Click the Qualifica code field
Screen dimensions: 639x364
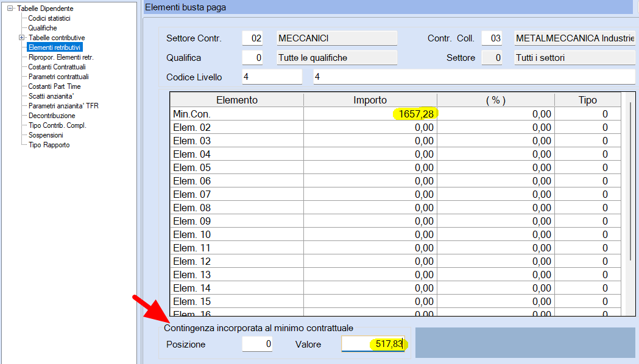pos(252,58)
